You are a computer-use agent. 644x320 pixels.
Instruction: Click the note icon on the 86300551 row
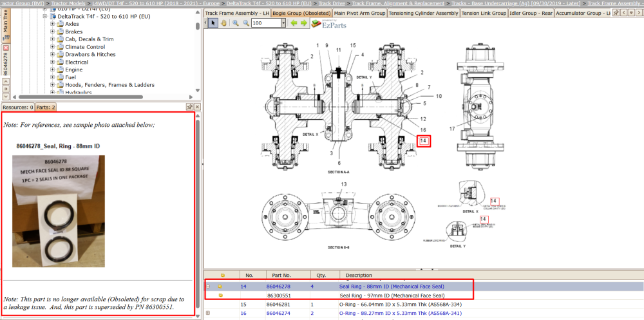click(x=221, y=296)
